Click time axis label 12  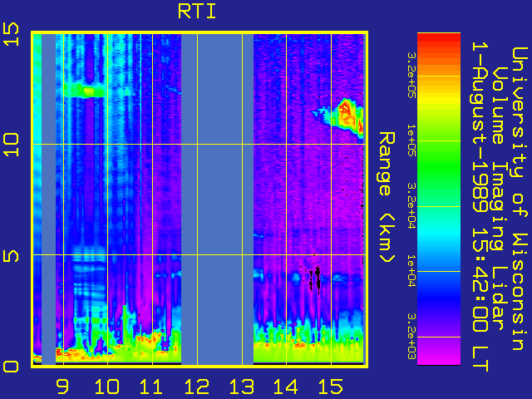[197, 387]
